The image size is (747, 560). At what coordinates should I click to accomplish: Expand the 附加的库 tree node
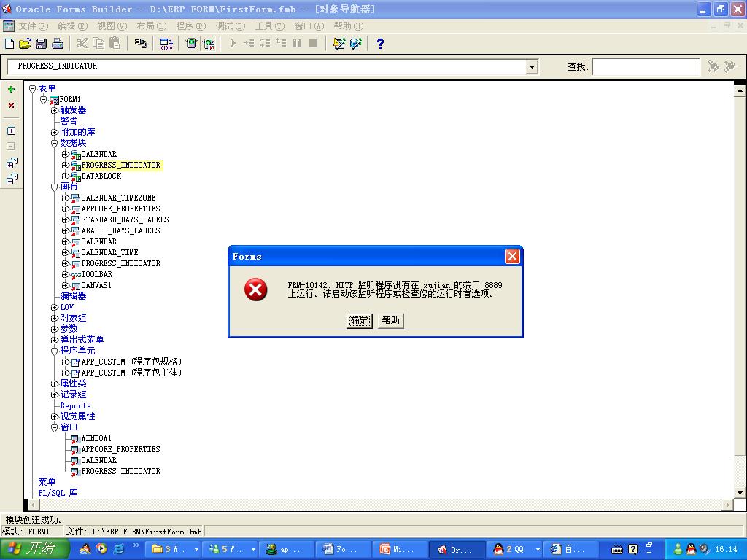point(54,132)
